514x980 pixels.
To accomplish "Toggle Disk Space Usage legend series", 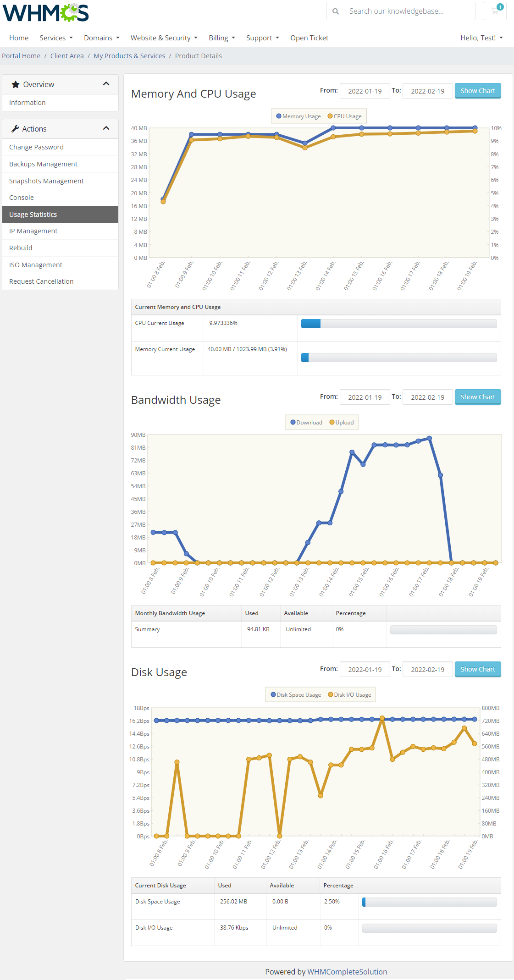I will pos(296,695).
